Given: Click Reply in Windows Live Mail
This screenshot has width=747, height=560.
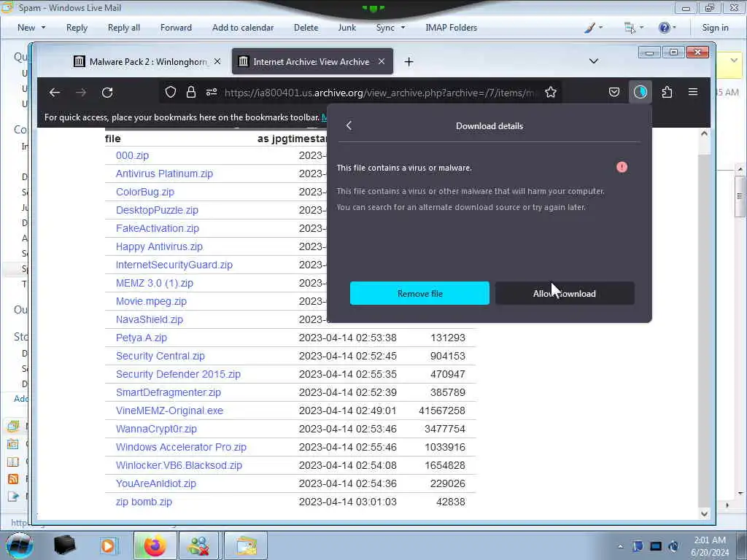Looking at the screenshot, I should [x=77, y=28].
